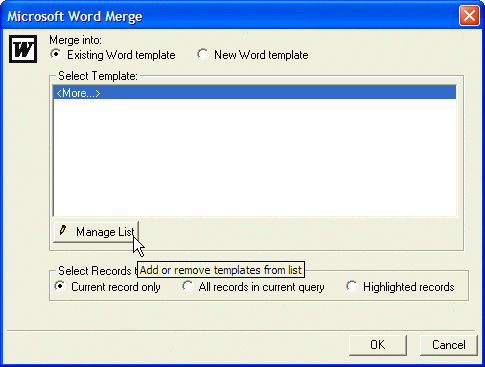Open Manage List for templates
Screen dimensions: 485x367
96,231
